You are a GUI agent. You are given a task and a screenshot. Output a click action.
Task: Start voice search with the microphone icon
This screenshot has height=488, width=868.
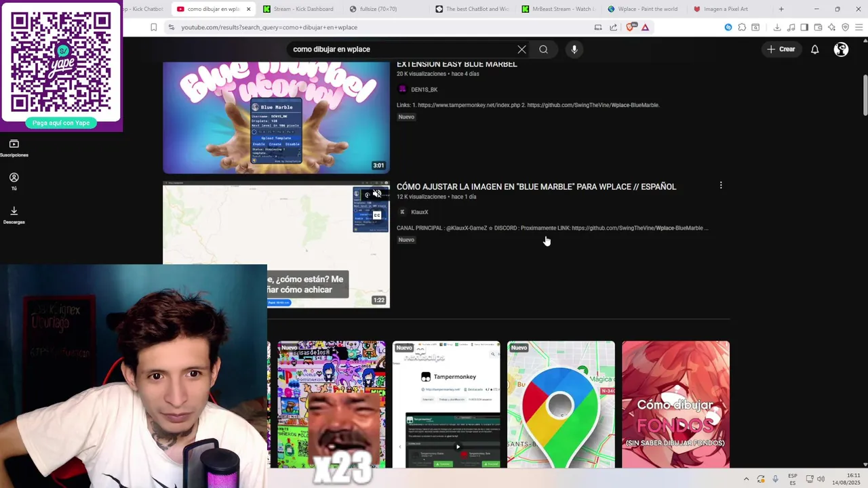(x=574, y=49)
